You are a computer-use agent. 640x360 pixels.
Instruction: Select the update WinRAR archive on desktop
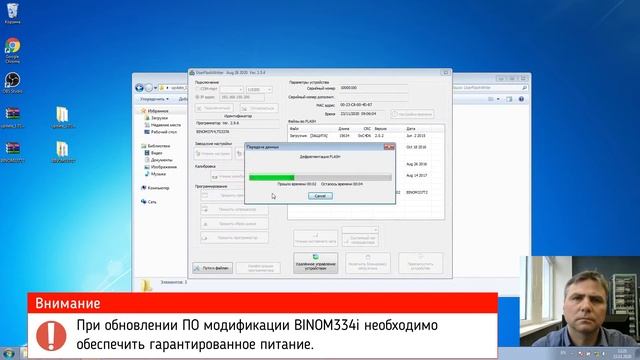(x=13, y=118)
